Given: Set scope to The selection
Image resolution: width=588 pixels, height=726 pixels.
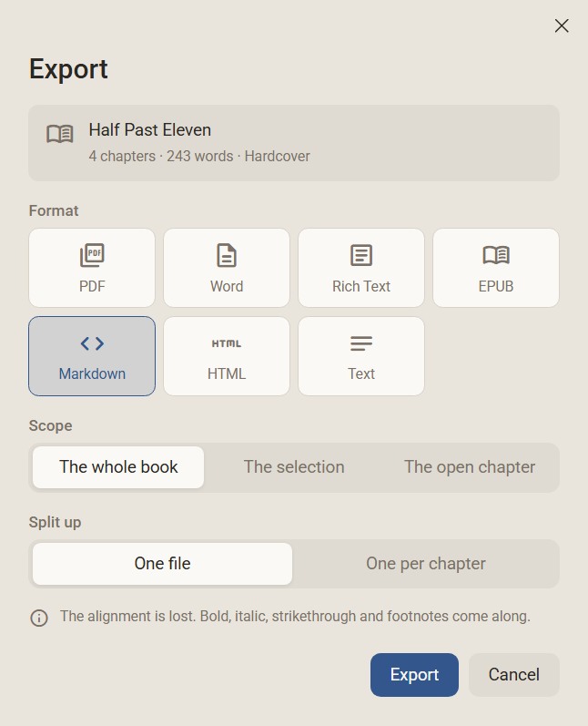Looking at the screenshot, I should tap(294, 467).
